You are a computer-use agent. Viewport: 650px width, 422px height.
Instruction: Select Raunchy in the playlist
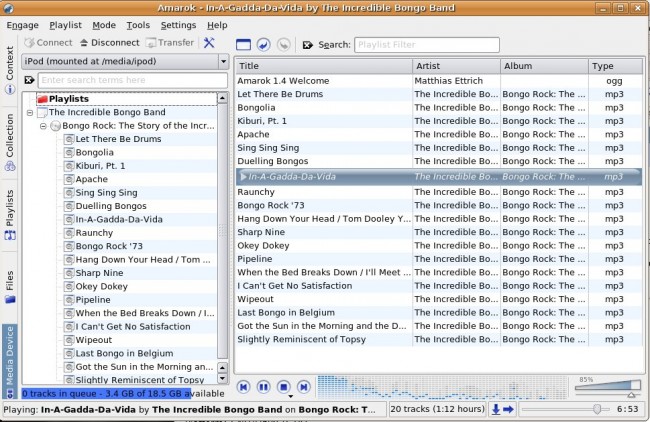[256, 192]
